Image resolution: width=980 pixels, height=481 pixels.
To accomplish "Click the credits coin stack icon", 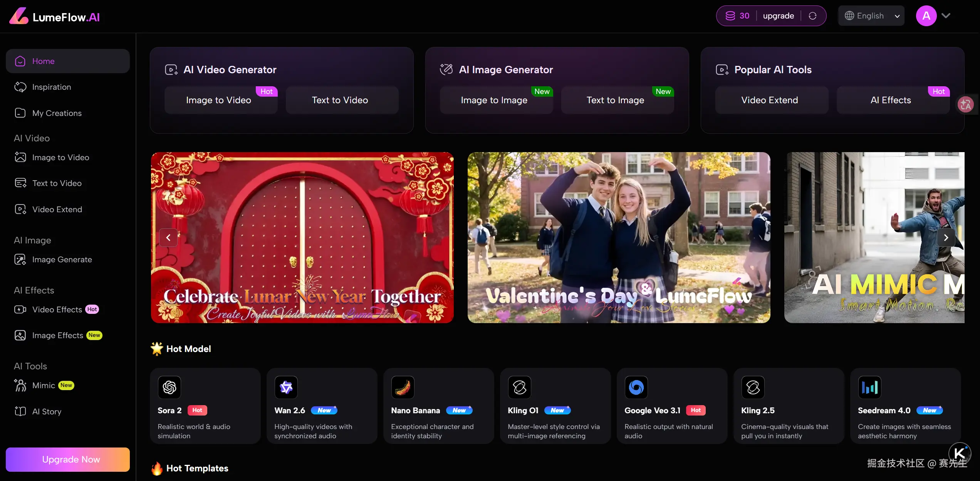I will point(730,16).
